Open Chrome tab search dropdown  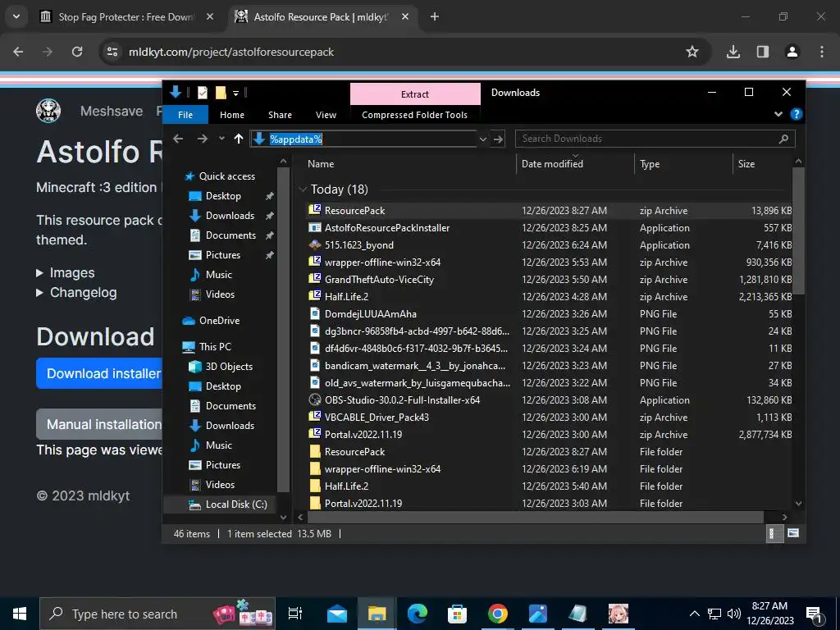(16, 17)
